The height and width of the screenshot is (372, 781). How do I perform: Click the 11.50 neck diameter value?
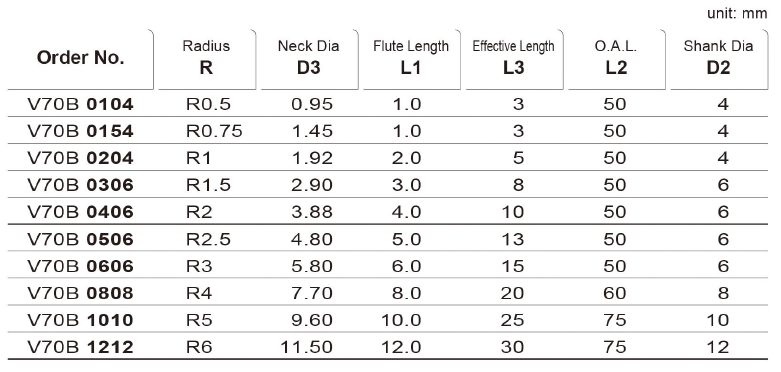306,347
